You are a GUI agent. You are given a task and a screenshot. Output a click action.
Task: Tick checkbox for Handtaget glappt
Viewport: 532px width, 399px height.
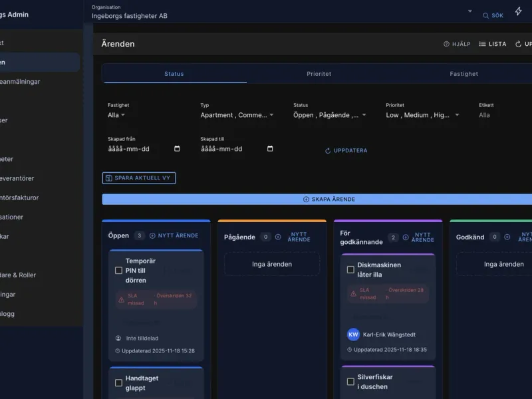point(118,383)
